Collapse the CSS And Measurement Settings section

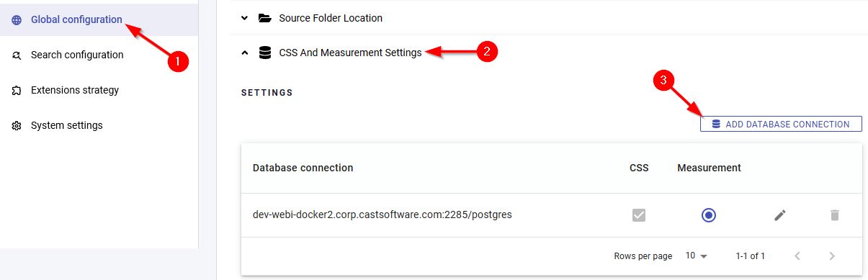(x=245, y=53)
